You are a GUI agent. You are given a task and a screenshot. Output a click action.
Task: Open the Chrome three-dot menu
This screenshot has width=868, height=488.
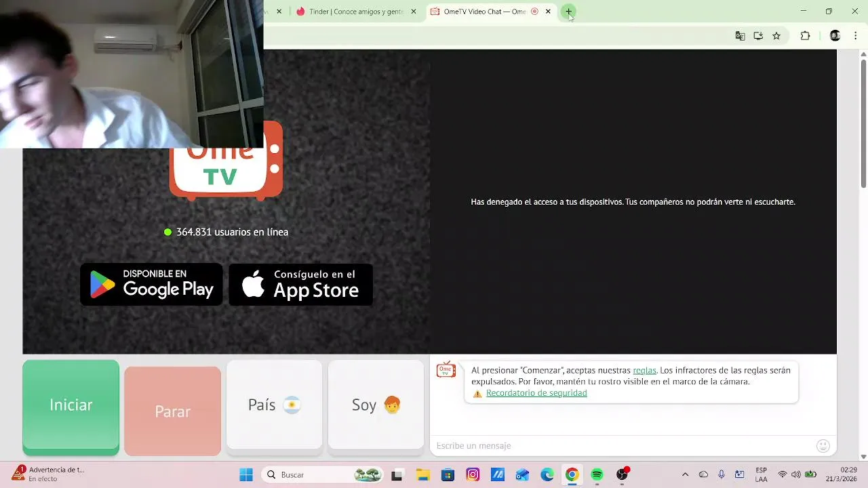click(855, 36)
